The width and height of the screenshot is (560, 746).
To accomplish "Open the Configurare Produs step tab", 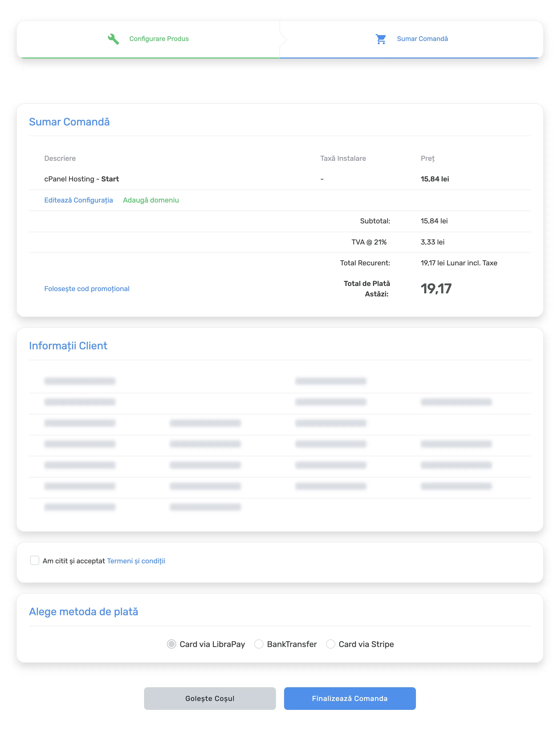I will tap(148, 39).
